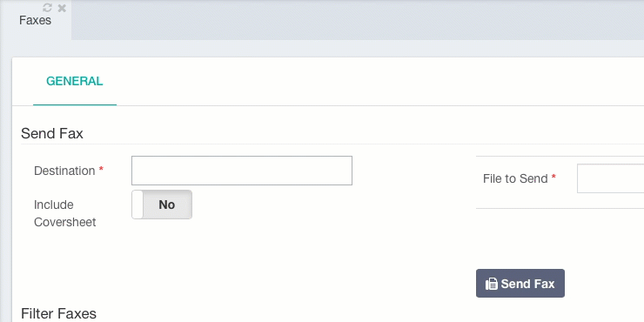
Task: Click the fax machine icon inside Send Fax button
Action: (491, 284)
